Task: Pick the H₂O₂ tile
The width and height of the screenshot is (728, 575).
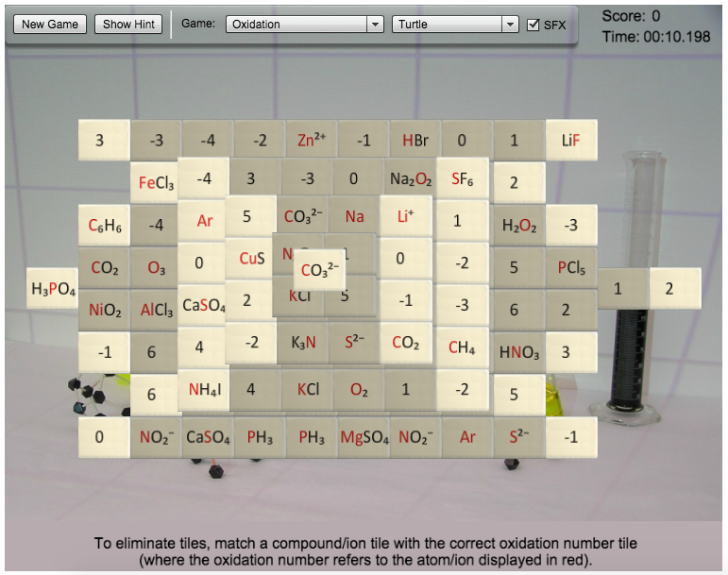Action: (x=519, y=226)
